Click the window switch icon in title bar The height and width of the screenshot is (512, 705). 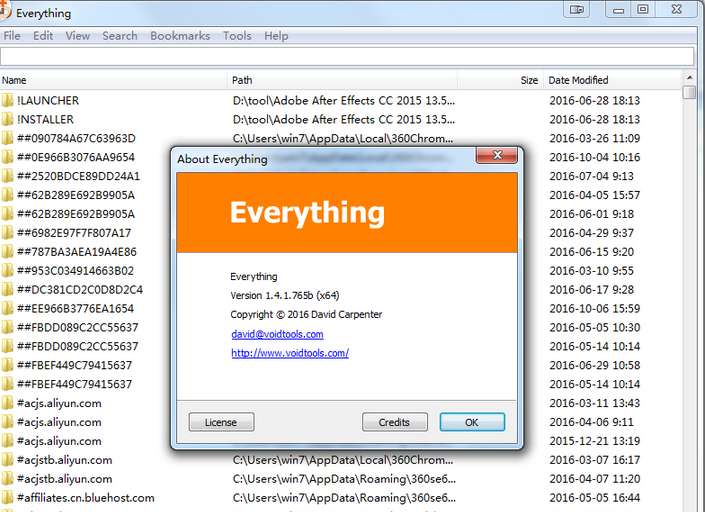point(576,9)
